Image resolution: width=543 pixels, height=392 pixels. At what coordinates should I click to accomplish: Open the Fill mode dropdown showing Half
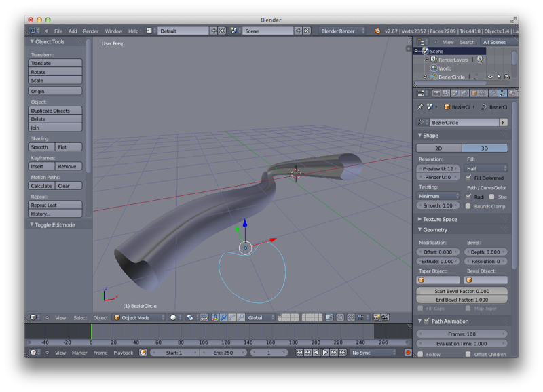(486, 168)
